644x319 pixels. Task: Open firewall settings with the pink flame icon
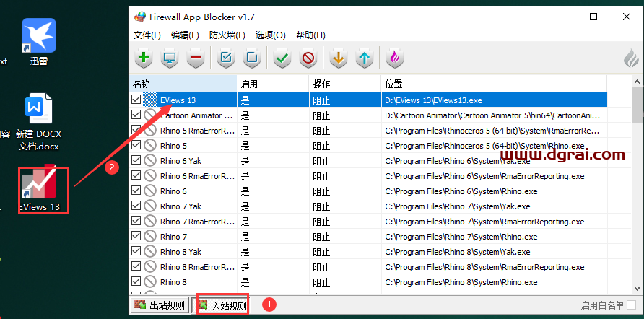tap(394, 58)
